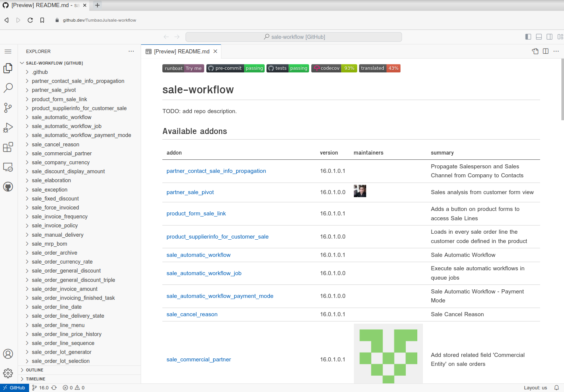Open Remote Explorer icon in activity bar
The width and height of the screenshot is (564, 392).
[x=8, y=167]
